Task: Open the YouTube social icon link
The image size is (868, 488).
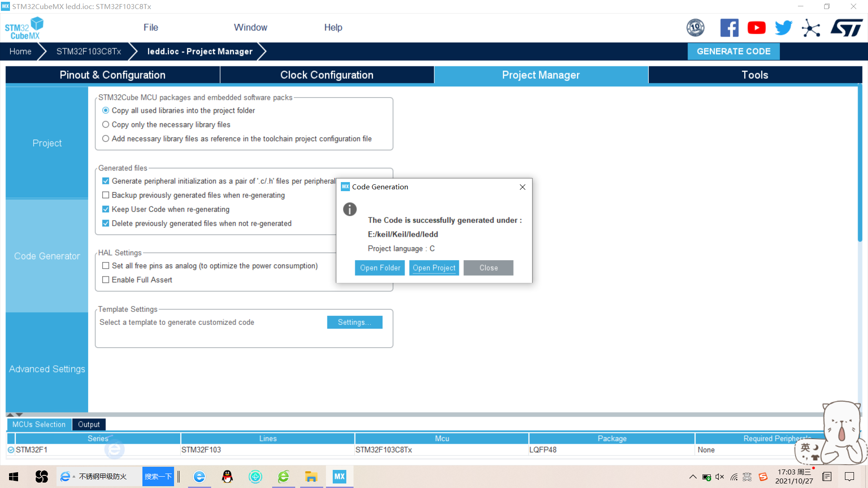Action: 756,28
